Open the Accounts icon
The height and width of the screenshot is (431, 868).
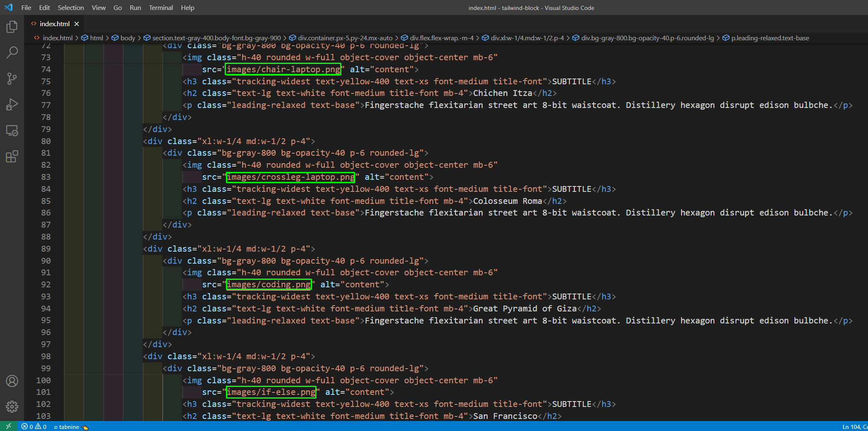[12, 381]
